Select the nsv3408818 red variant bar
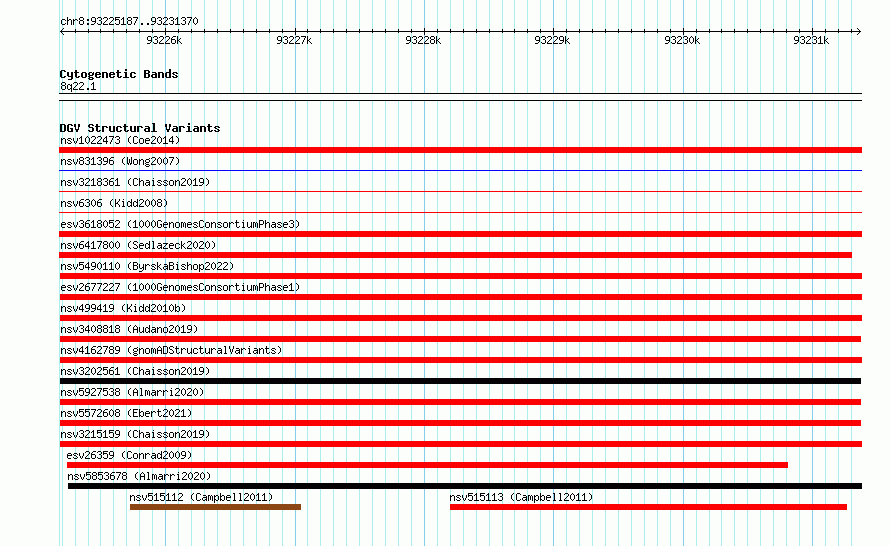Image resolution: width=890 pixels, height=546 pixels. tap(460, 339)
